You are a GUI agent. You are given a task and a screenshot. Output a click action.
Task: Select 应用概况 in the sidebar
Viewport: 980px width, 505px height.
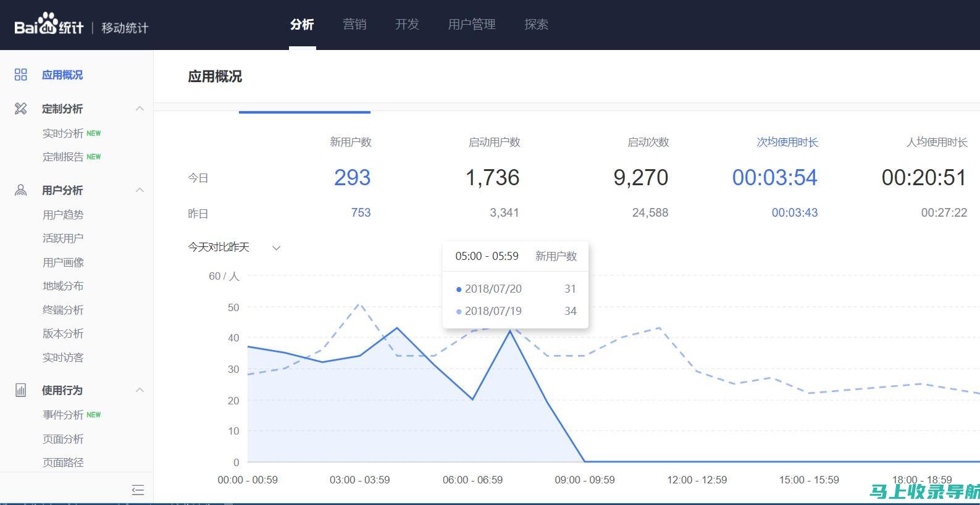click(x=62, y=75)
